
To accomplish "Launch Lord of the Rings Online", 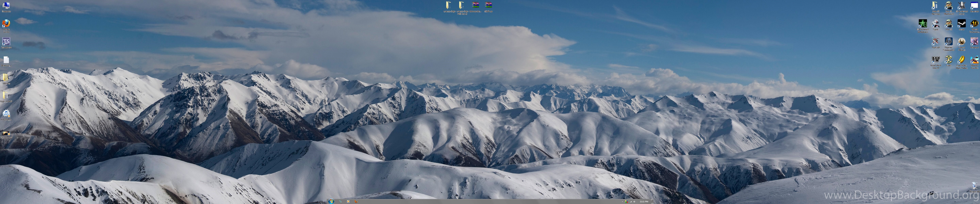I will 962,62.
